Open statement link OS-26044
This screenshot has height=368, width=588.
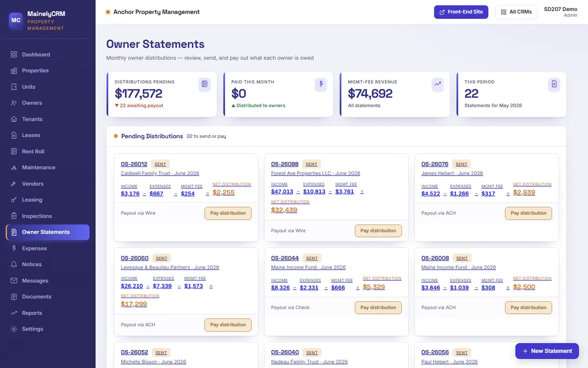pyautogui.click(x=285, y=258)
